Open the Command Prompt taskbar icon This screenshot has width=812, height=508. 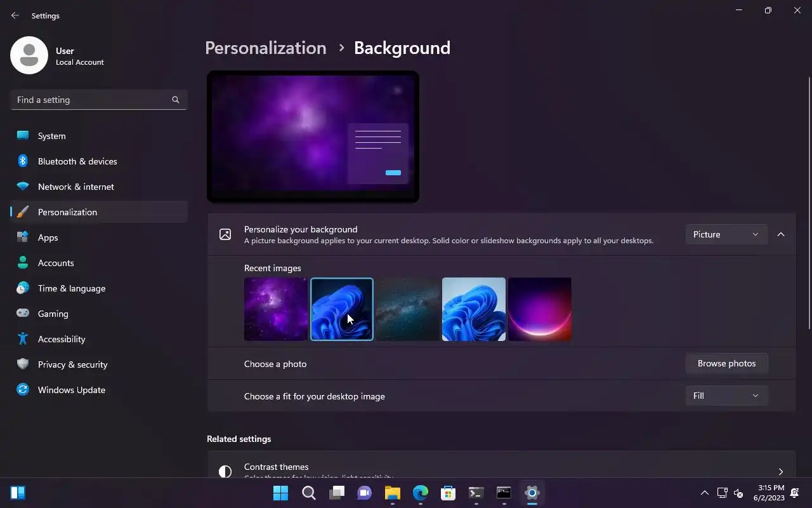pyautogui.click(x=504, y=493)
